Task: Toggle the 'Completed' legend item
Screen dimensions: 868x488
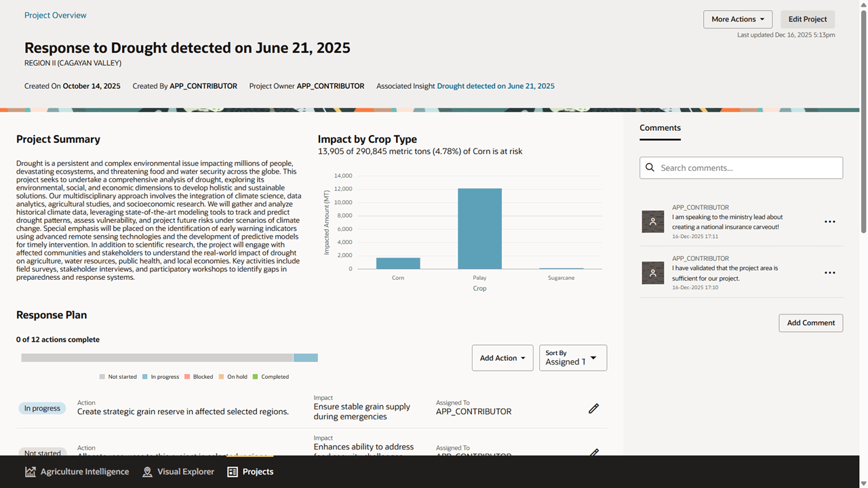Action: point(271,376)
